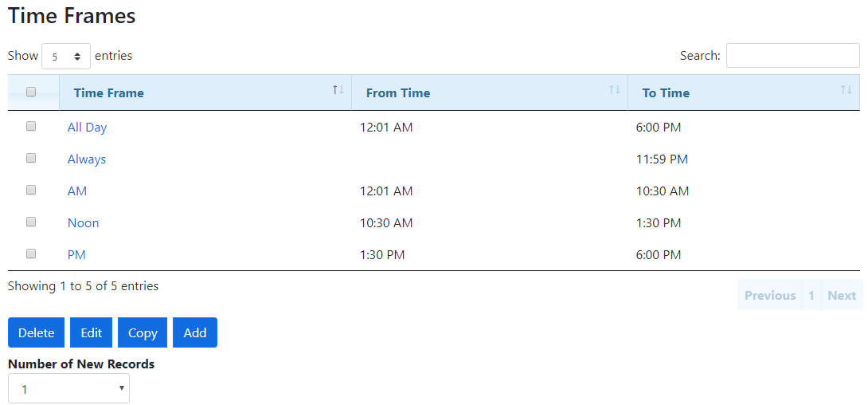Click the Previous page button
The image size is (868, 405).
pyautogui.click(x=769, y=296)
